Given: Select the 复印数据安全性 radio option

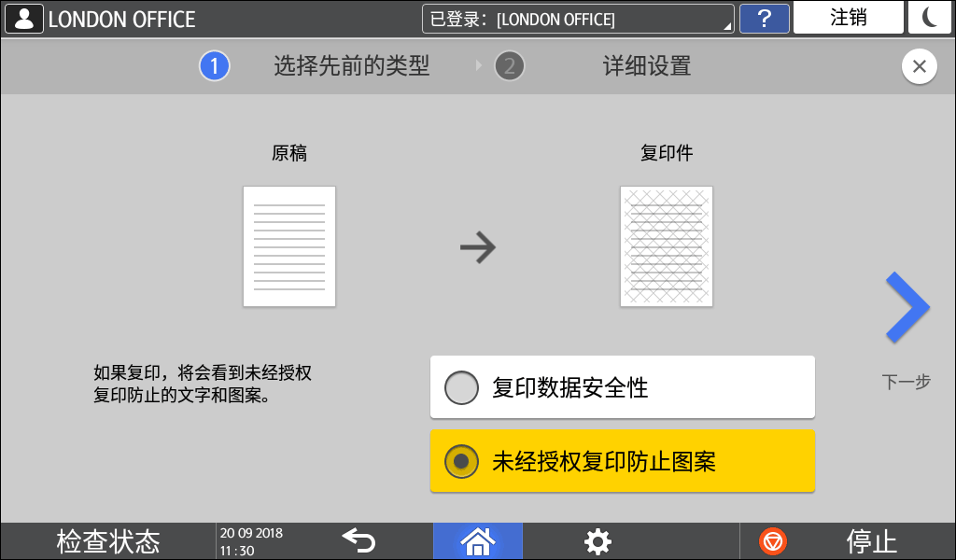Looking at the screenshot, I should pyautogui.click(x=622, y=386).
